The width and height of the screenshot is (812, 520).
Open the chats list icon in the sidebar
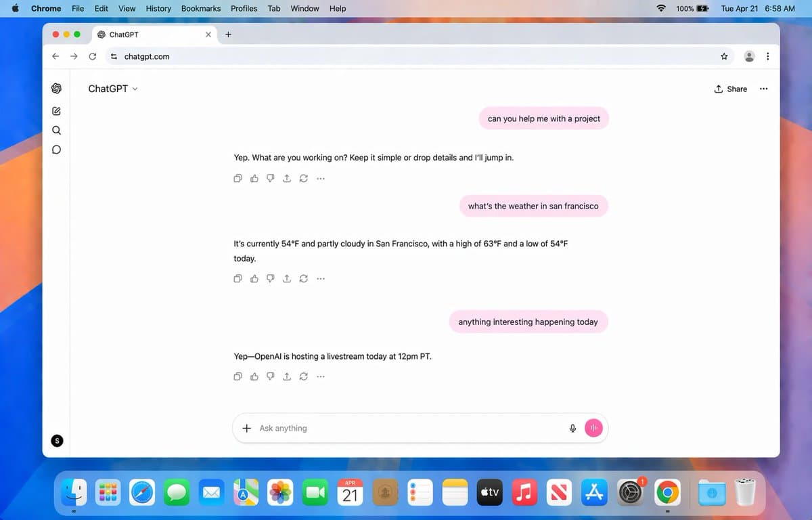click(x=56, y=149)
